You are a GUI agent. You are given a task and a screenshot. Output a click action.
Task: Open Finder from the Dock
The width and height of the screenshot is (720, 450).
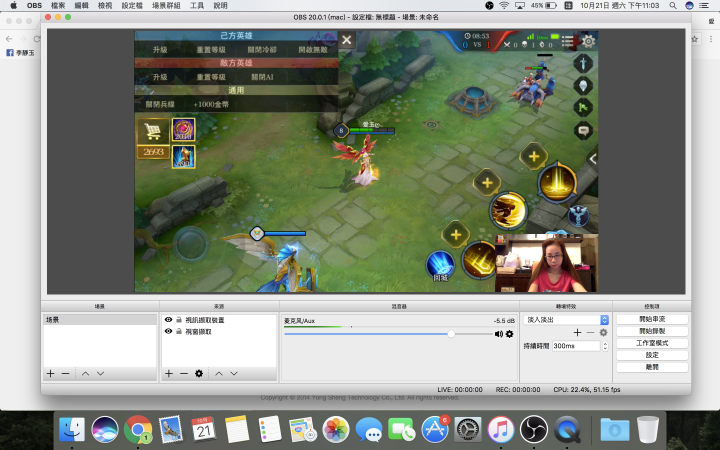click(x=72, y=429)
